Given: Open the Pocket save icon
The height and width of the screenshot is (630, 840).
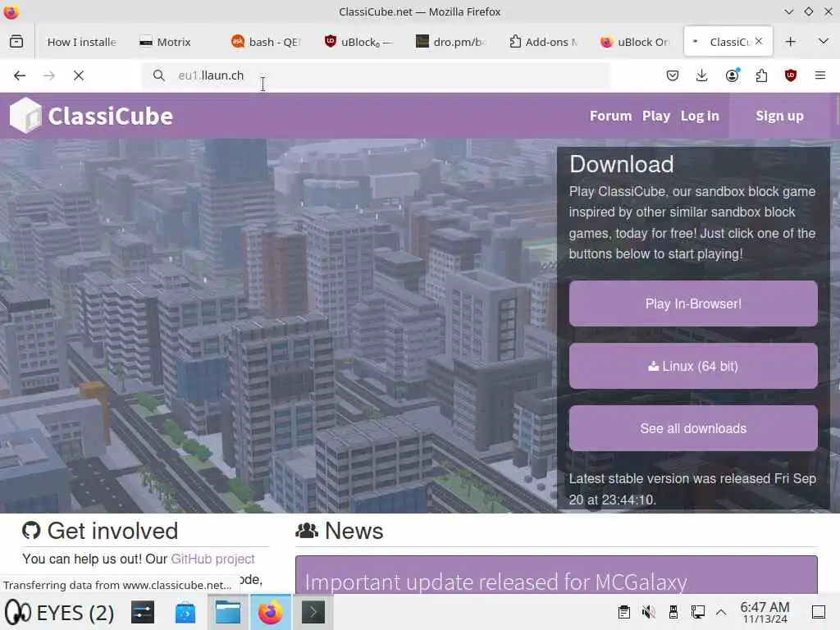Looking at the screenshot, I should (x=673, y=75).
